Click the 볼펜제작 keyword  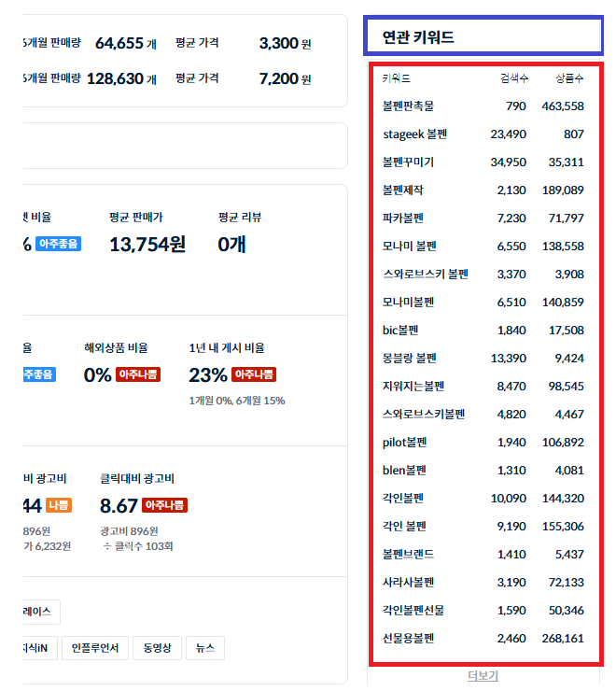[x=403, y=190]
